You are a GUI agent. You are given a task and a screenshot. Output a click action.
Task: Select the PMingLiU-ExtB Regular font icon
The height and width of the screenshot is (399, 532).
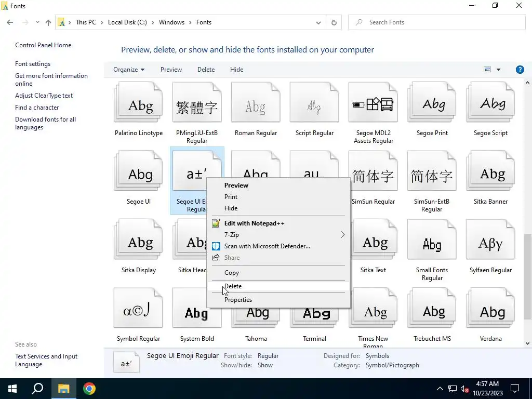point(197,102)
